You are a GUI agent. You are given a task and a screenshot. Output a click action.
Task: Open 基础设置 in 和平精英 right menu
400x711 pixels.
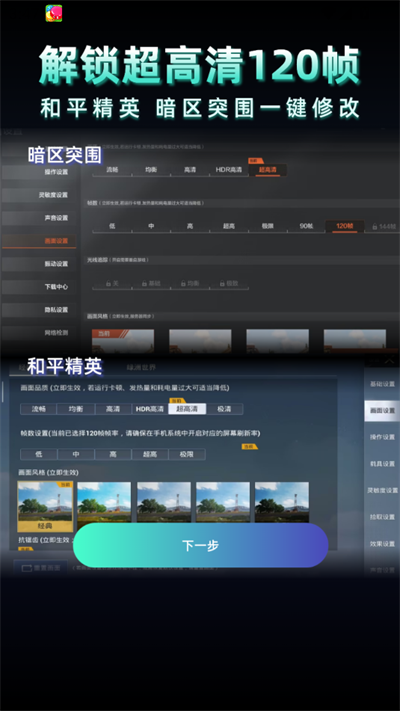pyautogui.click(x=382, y=384)
